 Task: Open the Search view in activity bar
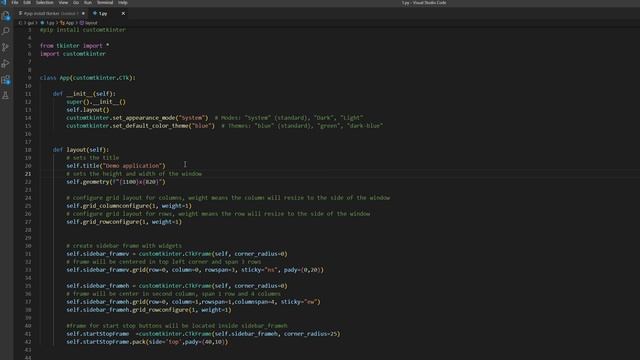coord(6,31)
